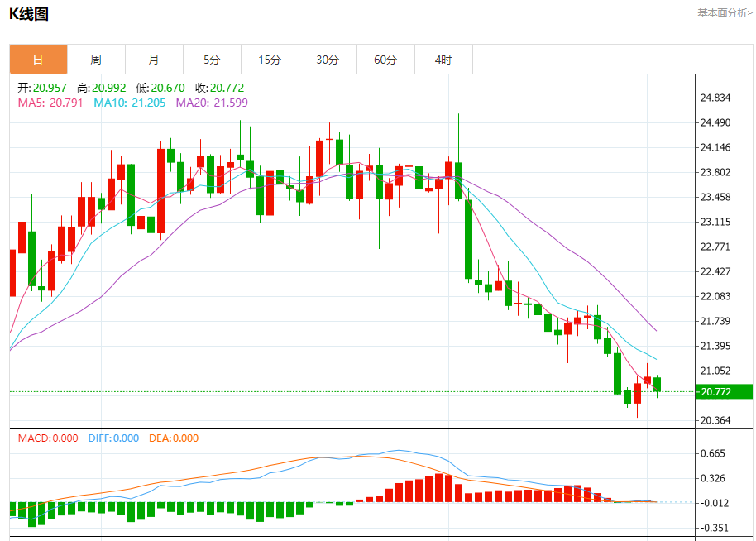
Task: Switch to the 月 monthly tab
Action: (x=155, y=60)
